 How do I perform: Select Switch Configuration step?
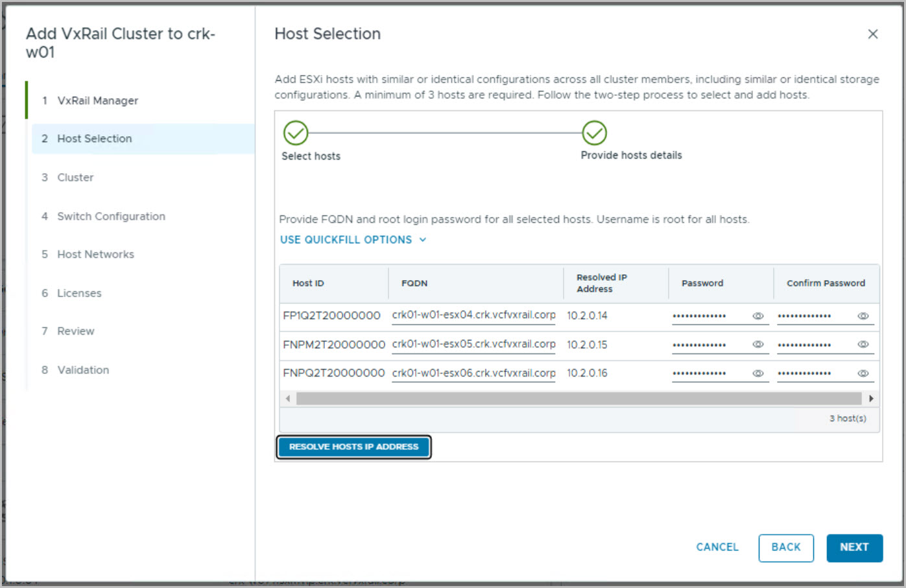(111, 217)
